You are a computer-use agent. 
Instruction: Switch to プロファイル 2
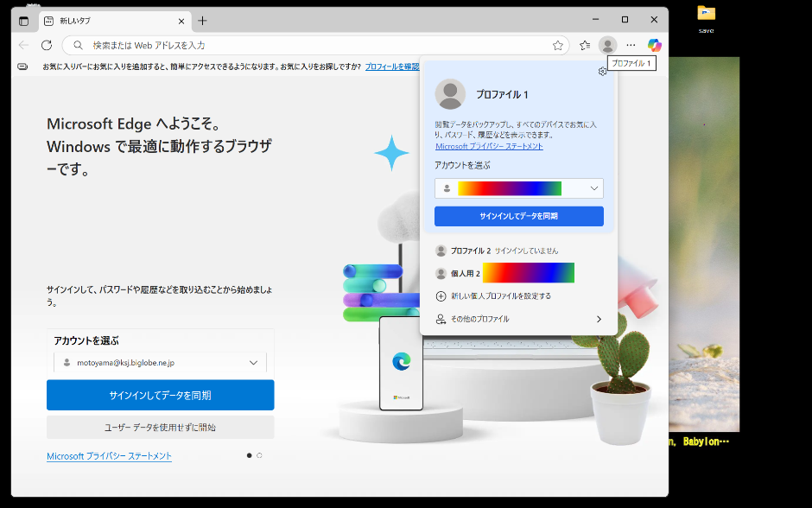coord(519,251)
